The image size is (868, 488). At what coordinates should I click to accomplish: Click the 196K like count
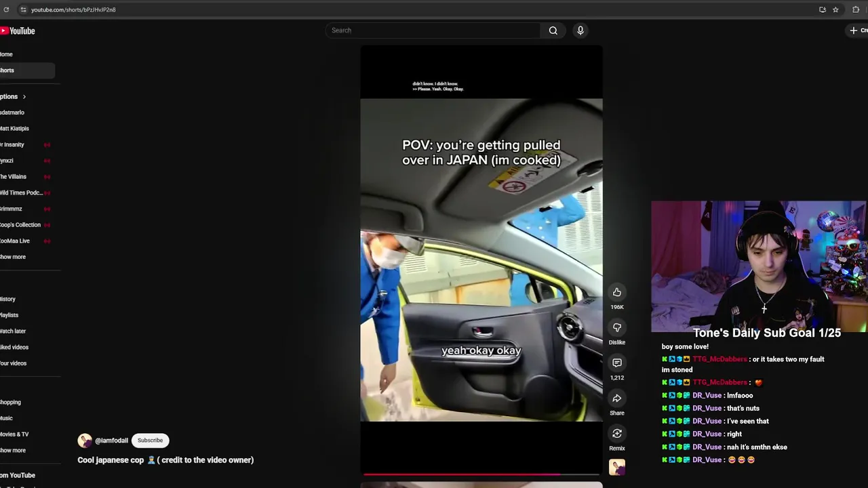click(617, 307)
